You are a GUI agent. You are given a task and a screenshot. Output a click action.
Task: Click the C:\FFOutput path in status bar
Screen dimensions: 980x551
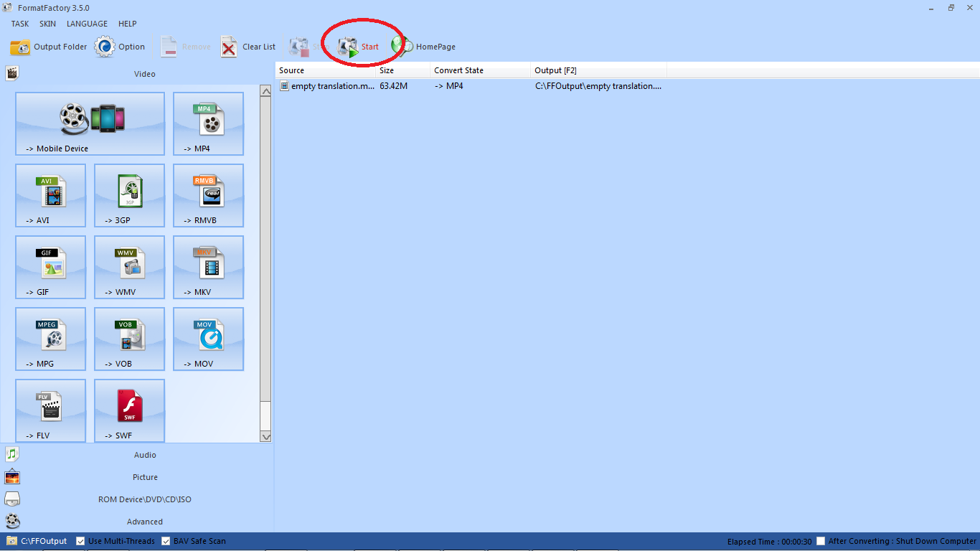44,541
